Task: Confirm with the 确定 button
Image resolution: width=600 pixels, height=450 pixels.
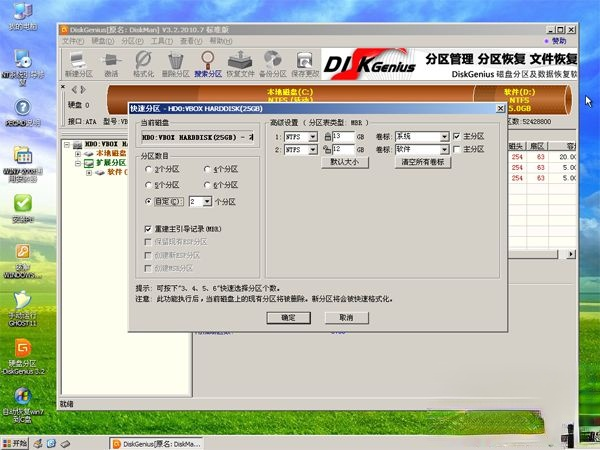Action: coord(289,318)
